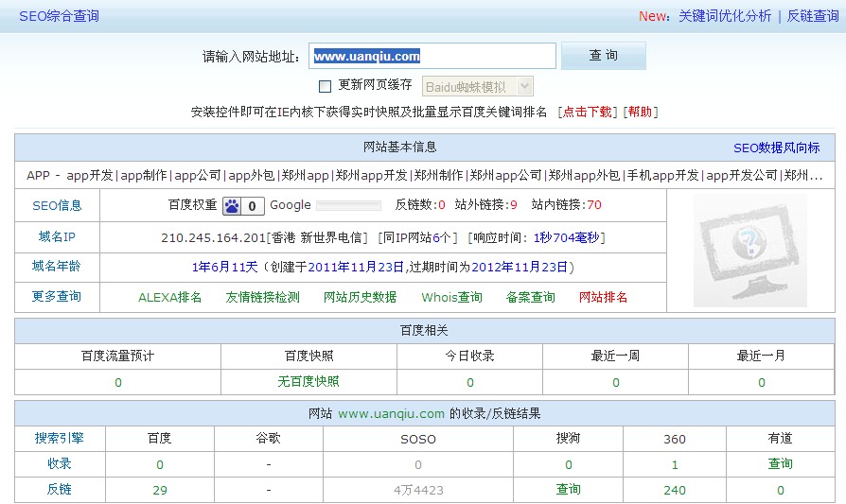Viewport: 846px width, 504px height.
Task: Open the ALEXA排名 query
Action: tap(170, 297)
